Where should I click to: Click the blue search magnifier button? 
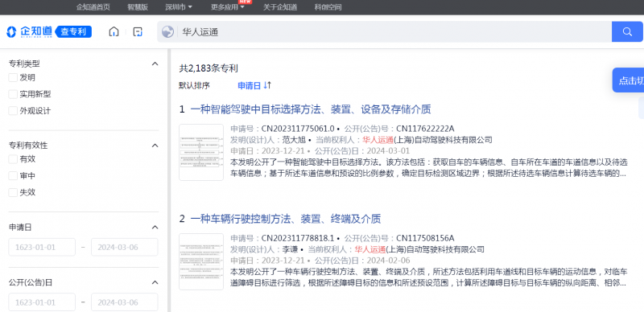[x=627, y=31]
